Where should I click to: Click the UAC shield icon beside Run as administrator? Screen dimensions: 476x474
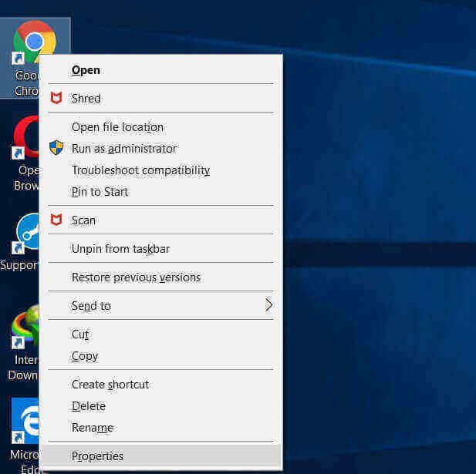point(56,148)
